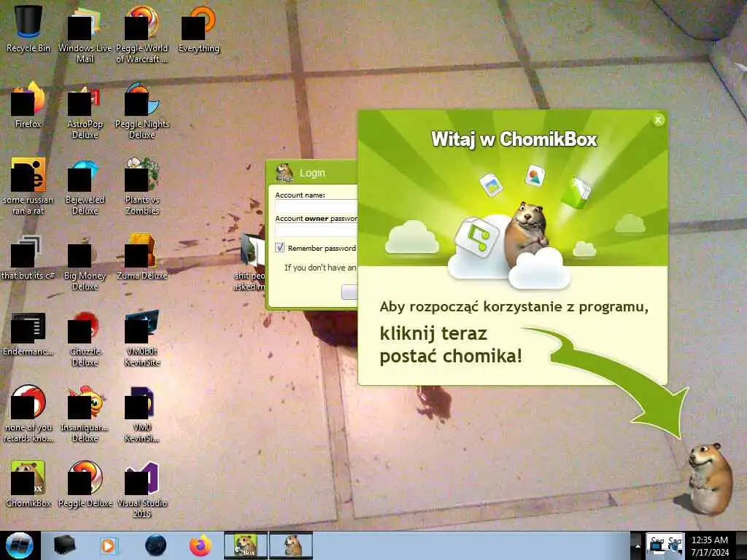Image resolution: width=747 pixels, height=560 pixels.
Task: Focus the Account name field
Action: click(x=317, y=206)
